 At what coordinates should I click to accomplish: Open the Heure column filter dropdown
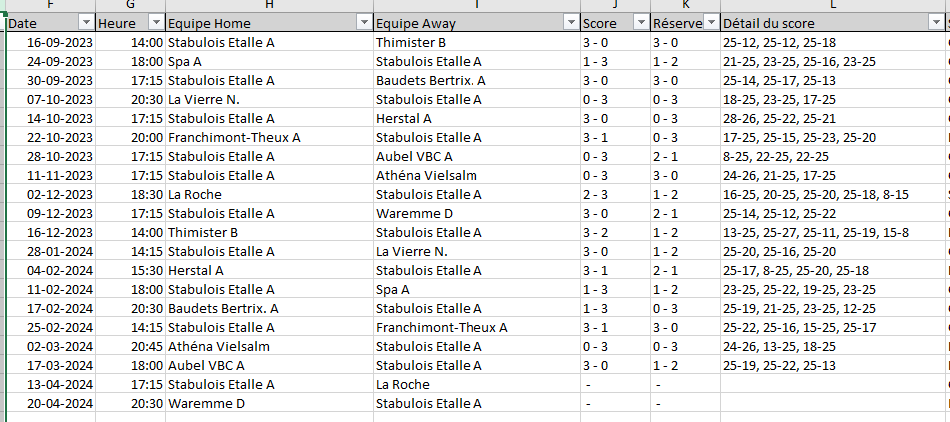156,23
